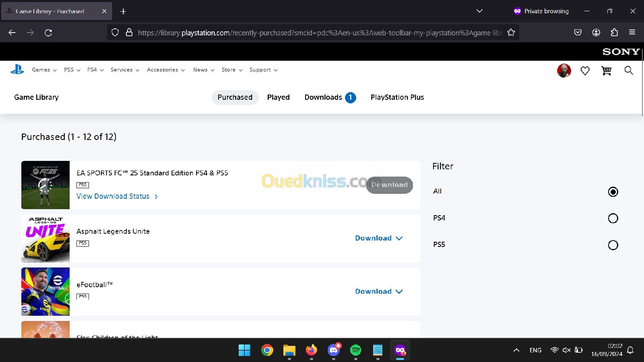Open Download dropdown for eFootball
Image resolution: width=644 pixels, height=362 pixels.
[x=379, y=292]
